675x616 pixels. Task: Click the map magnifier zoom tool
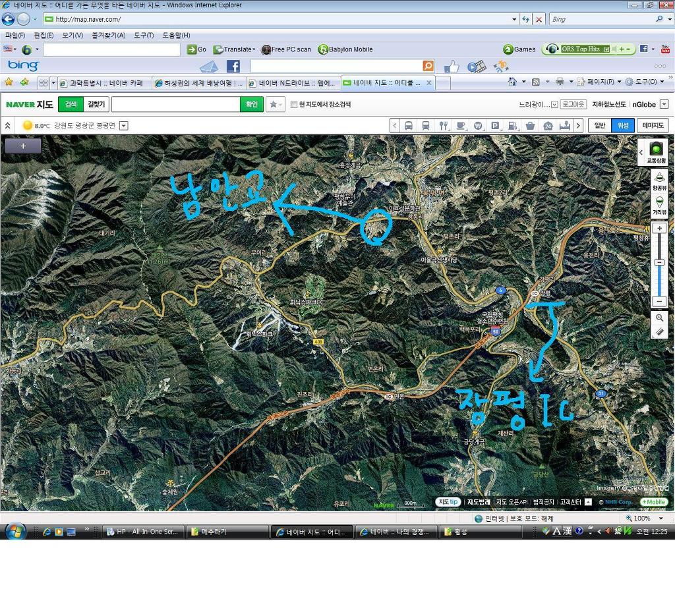click(x=659, y=318)
